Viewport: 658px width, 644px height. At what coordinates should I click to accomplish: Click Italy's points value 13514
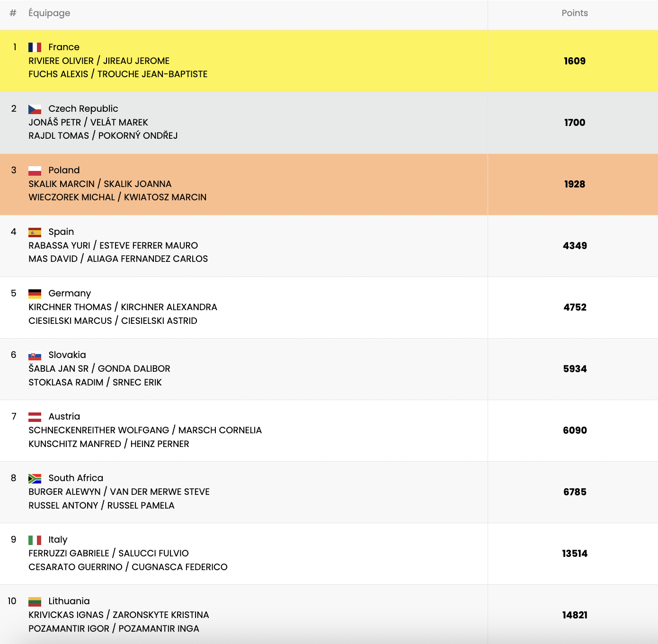(x=575, y=554)
